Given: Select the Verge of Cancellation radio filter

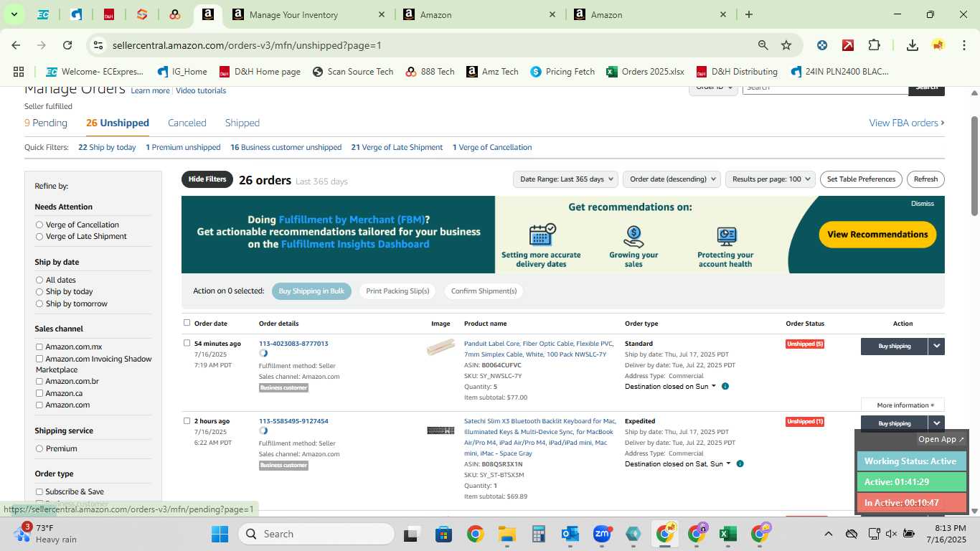Looking at the screenshot, I should [39, 225].
